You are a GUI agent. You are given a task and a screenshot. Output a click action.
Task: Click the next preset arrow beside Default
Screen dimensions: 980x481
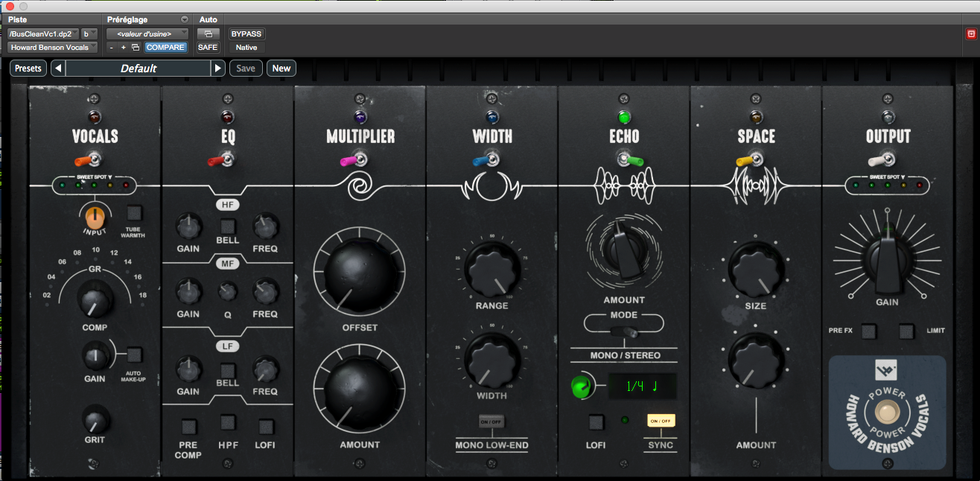(x=217, y=68)
